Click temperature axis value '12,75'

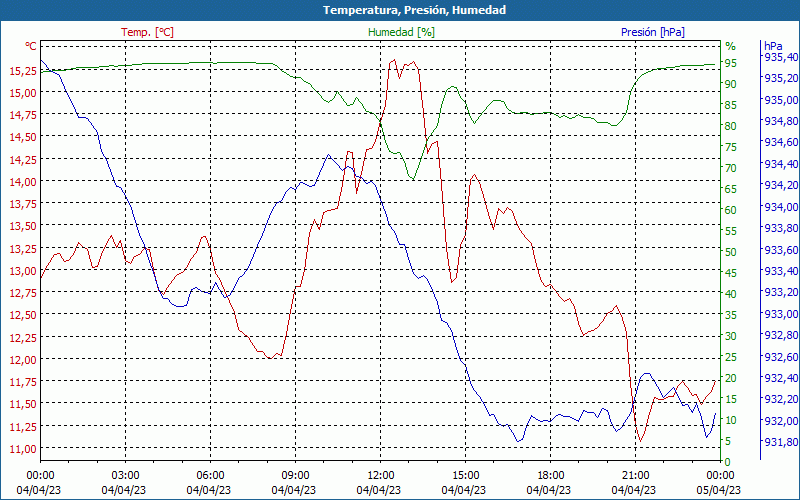[x=23, y=292]
